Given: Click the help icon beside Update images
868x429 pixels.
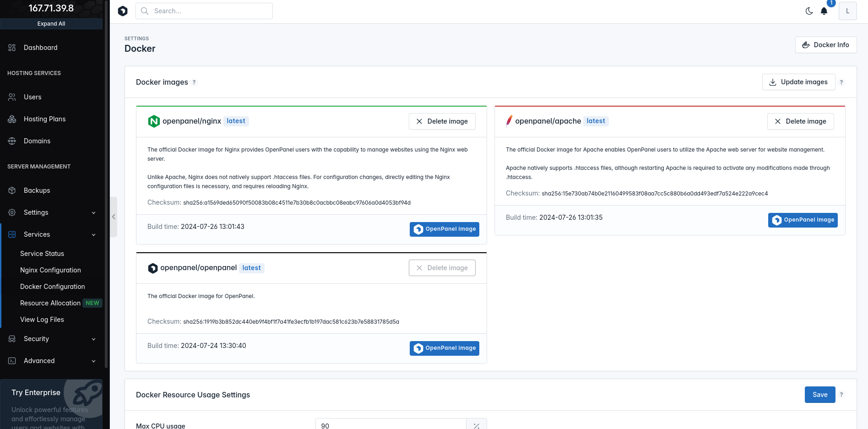Looking at the screenshot, I should [x=841, y=82].
